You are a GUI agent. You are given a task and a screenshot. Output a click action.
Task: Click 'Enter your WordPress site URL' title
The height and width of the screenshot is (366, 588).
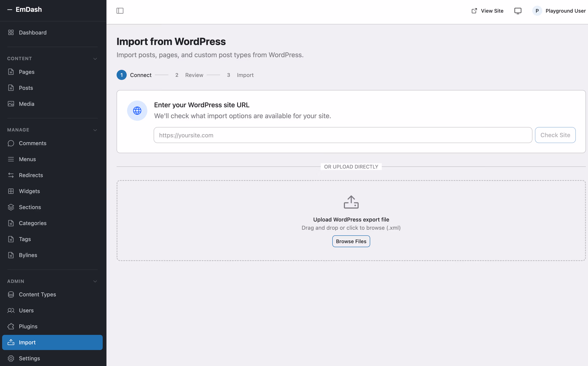pyautogui.click(x=202, y=105)
